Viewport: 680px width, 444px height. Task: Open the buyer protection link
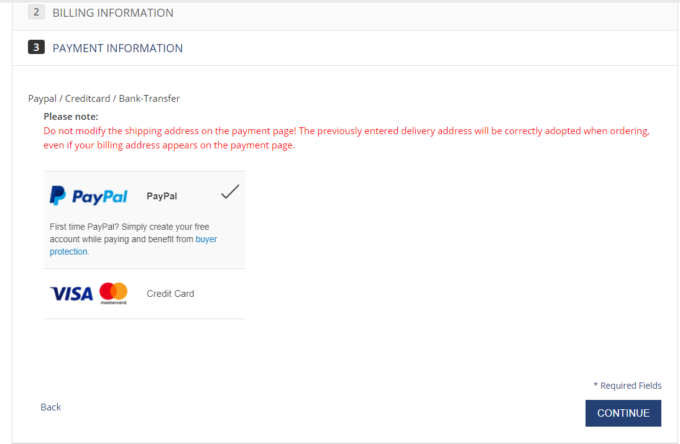(205, 240)
